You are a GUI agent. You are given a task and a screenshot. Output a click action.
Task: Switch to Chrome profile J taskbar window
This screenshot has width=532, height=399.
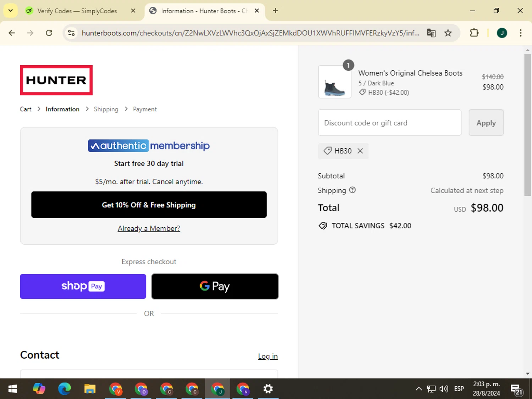click(217, 389)
